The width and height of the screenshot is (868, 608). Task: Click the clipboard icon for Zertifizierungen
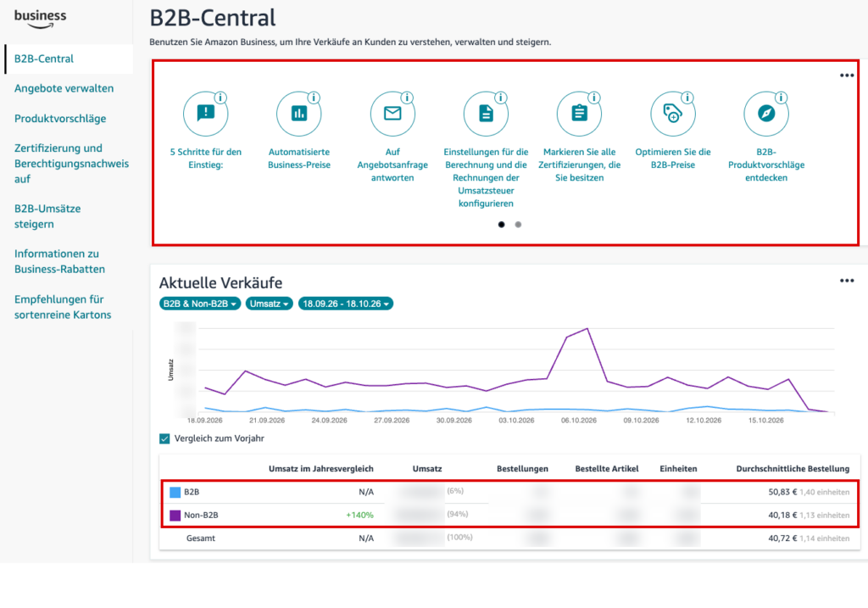coord(579,114)
